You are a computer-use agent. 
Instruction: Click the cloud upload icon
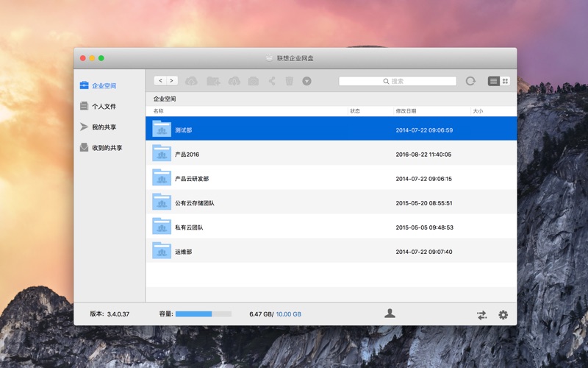[x=191, y=81]
